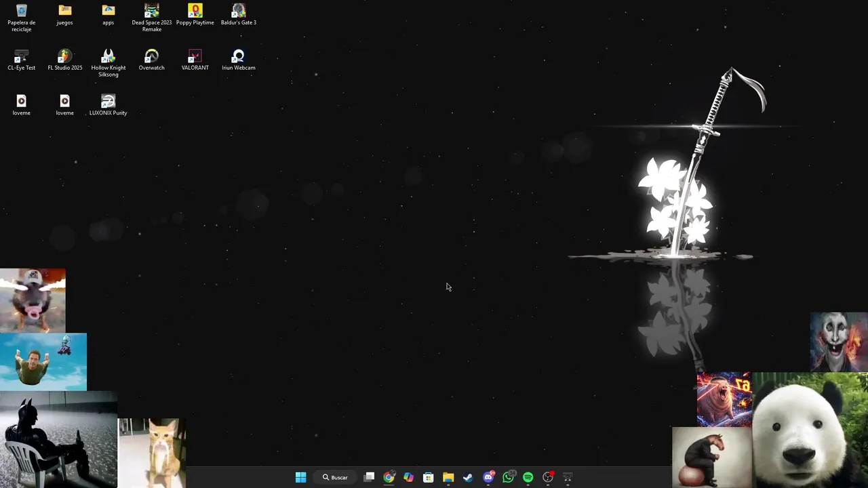
Task: Click the laser-eyed capybara image
Action: click(x=724, y=399)
